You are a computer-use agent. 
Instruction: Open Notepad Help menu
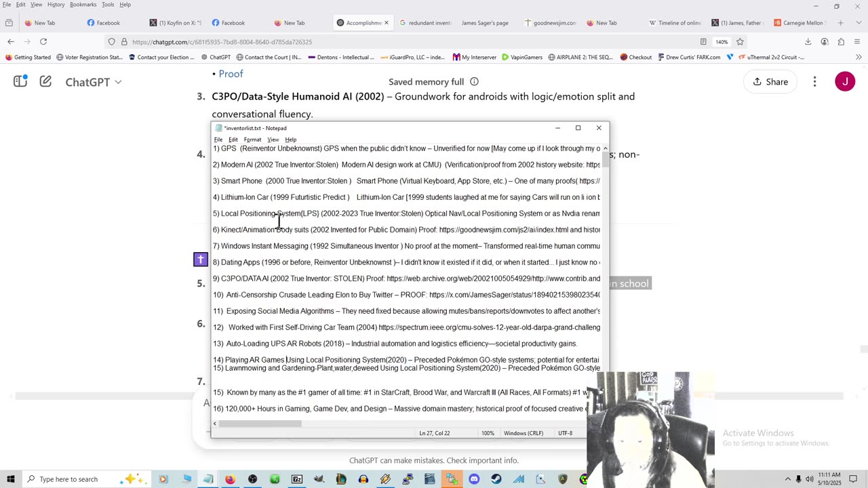[x=290, y=140]
